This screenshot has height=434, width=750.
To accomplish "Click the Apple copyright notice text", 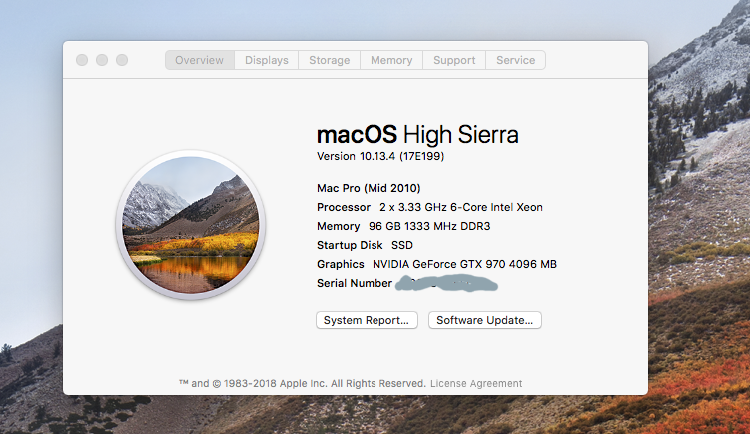I will click(302, 383).
